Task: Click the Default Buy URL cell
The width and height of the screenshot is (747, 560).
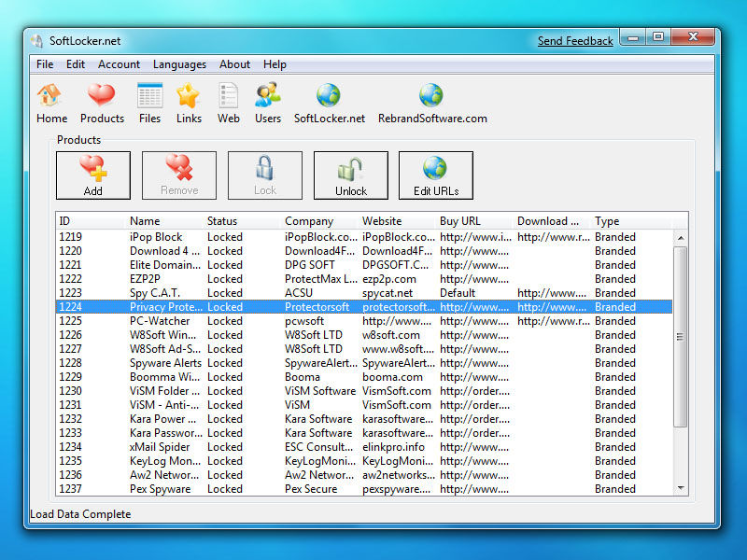Action: [458, 293]
